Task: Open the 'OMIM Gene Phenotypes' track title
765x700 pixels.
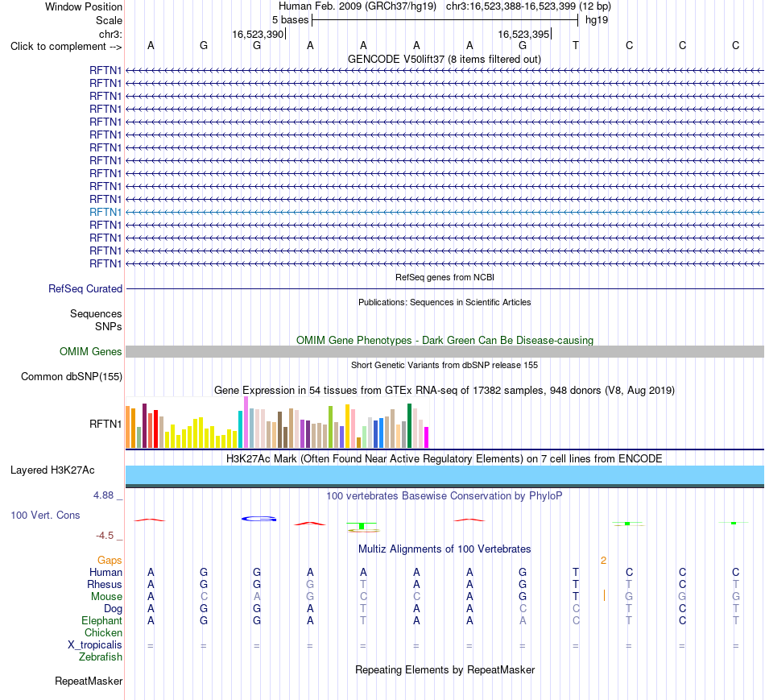Action: tap(445, 340)
